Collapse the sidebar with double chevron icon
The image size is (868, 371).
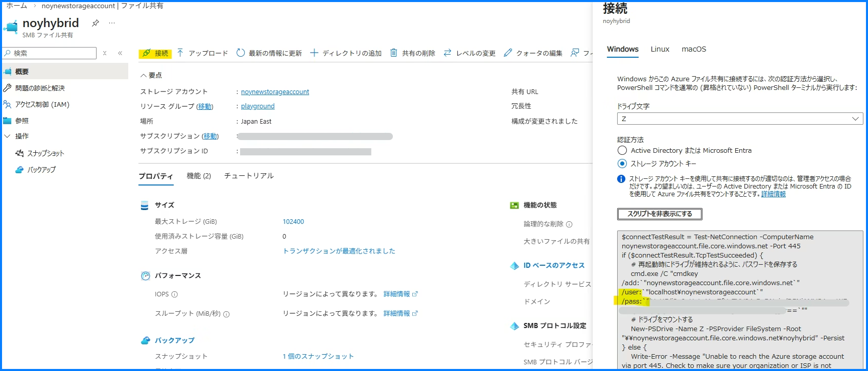120,53
